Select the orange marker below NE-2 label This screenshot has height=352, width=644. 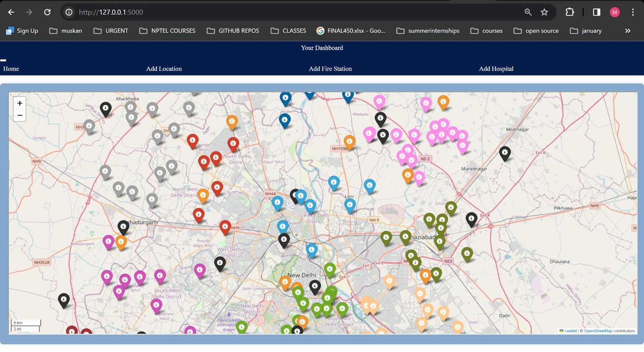coord(408,176)
